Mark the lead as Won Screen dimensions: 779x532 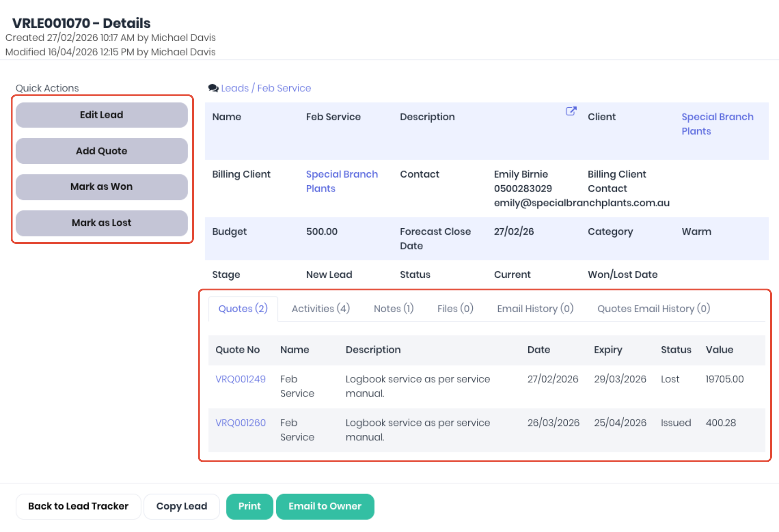pyautogui.click(x=102, y=187)
